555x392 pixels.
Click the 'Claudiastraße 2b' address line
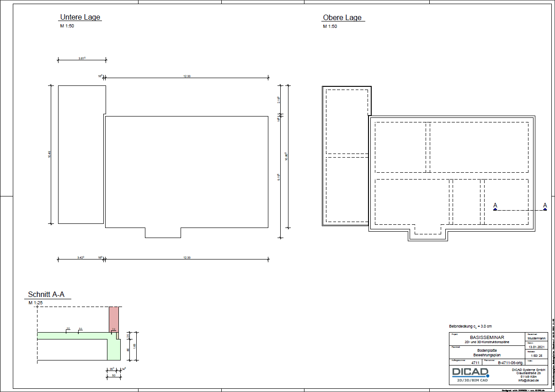(x=528, y=373)
